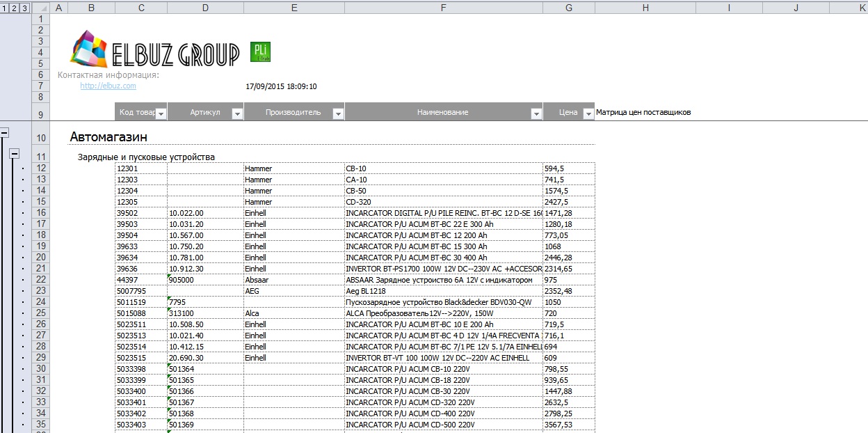
Task: Click outline level 1 button
Action: click(5, 8)
